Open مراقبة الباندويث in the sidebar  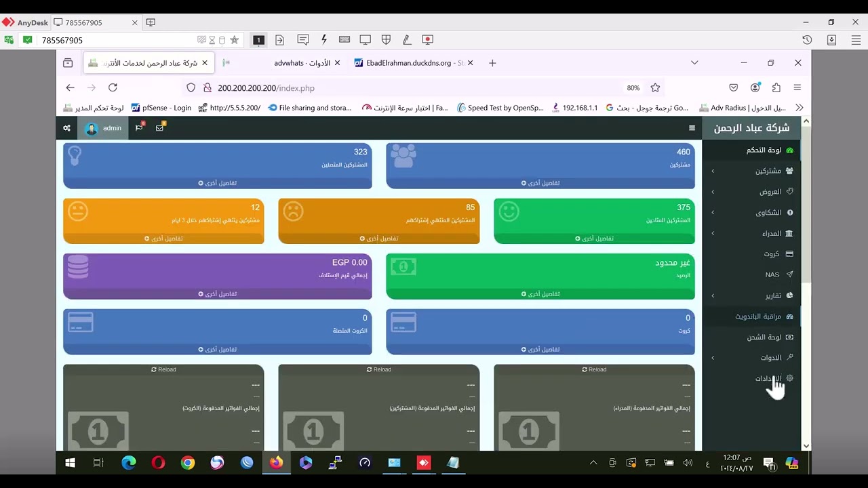pos(751,316)
